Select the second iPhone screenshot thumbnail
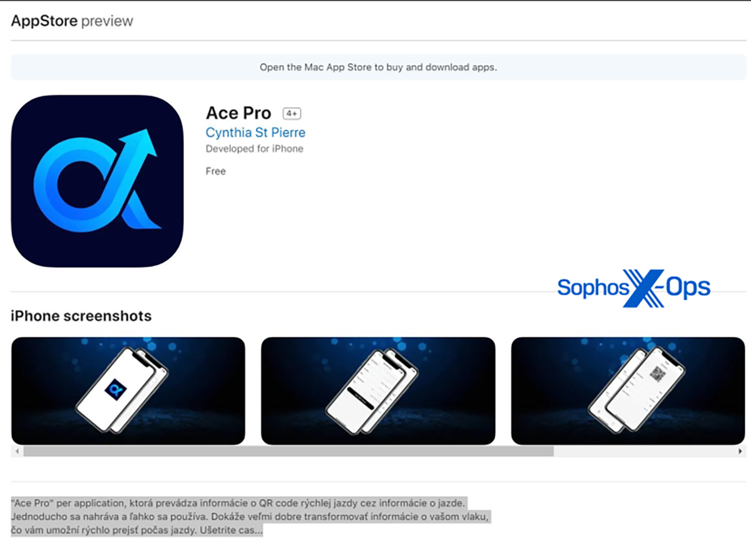Viewport: 751px width, 560px height. 378,391
